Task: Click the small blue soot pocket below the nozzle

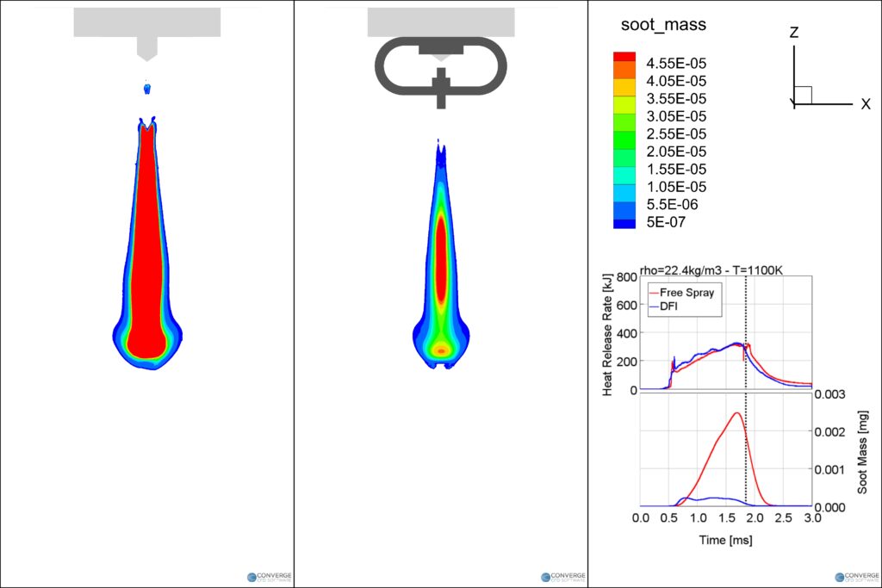Action: coord(146,89)
